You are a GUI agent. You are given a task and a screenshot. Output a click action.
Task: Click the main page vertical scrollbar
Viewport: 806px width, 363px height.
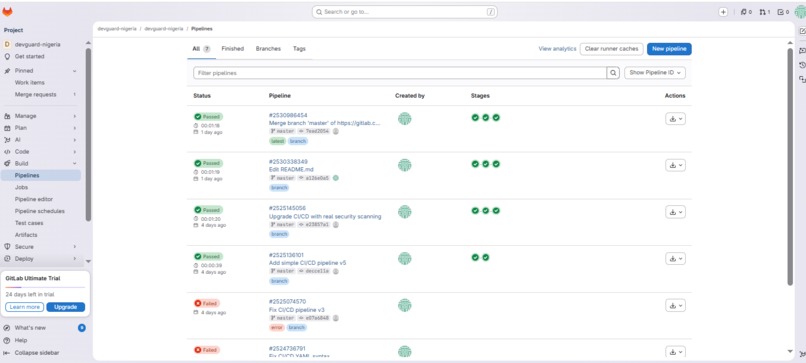[790, 167]
